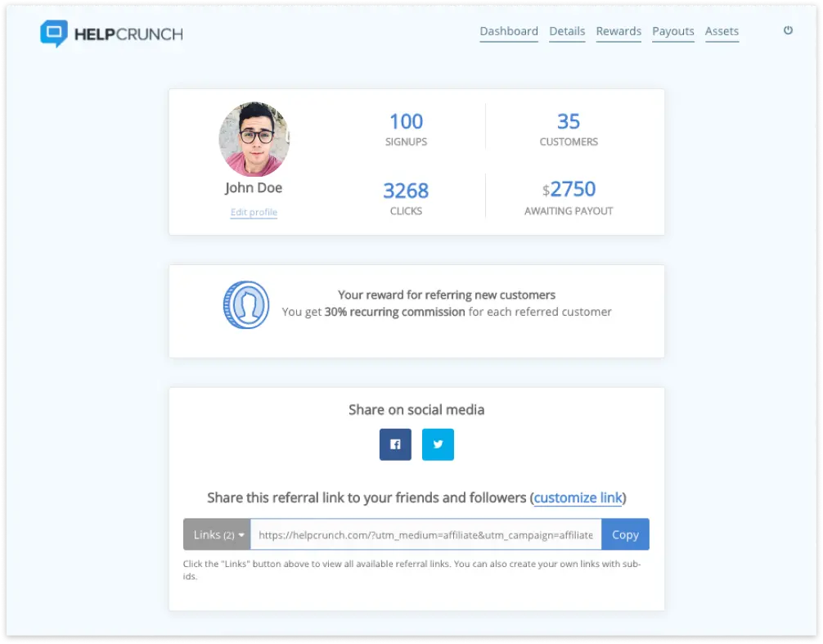Click the 100 signups stat
Image resolution: width=823 pixels, height=644 pixels.
click(406, 122)
